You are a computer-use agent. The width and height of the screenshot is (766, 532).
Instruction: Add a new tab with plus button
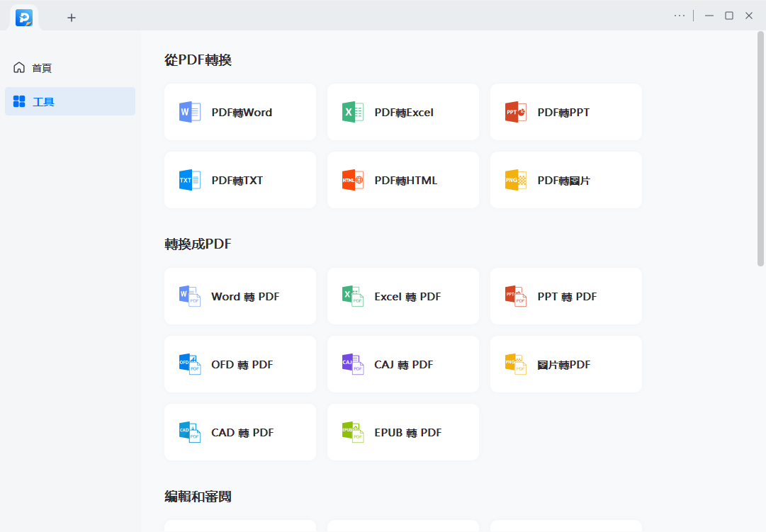tap(72, 18)
